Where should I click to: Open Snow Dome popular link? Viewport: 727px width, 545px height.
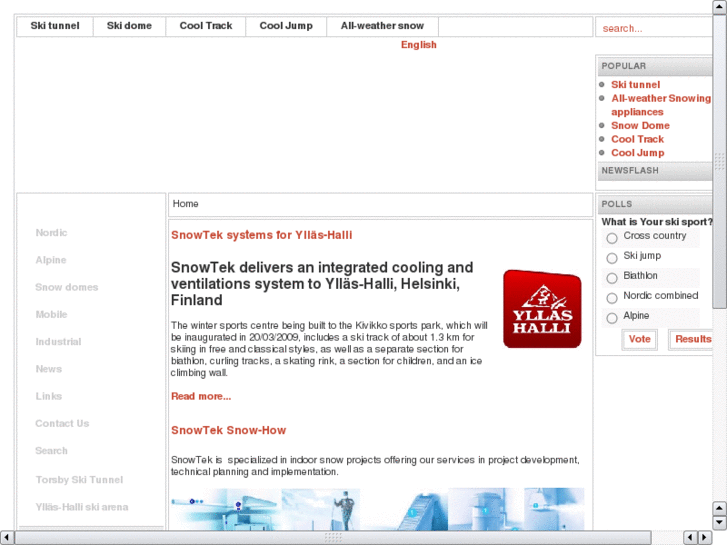640,126
